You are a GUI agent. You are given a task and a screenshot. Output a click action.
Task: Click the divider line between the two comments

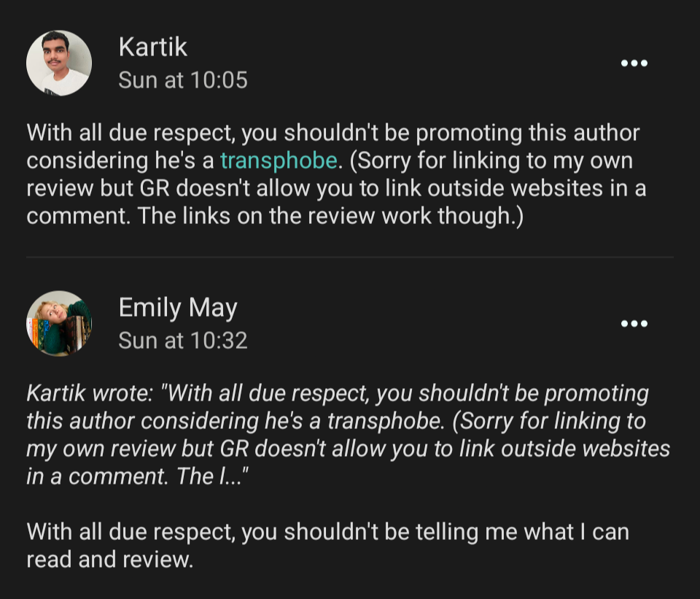click(x=350, y=257)
